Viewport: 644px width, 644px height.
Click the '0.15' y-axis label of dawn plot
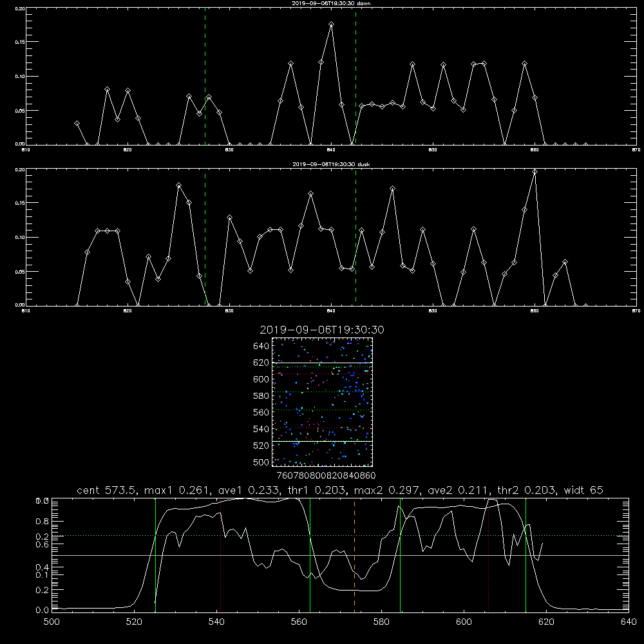click(x=20, y=42)
